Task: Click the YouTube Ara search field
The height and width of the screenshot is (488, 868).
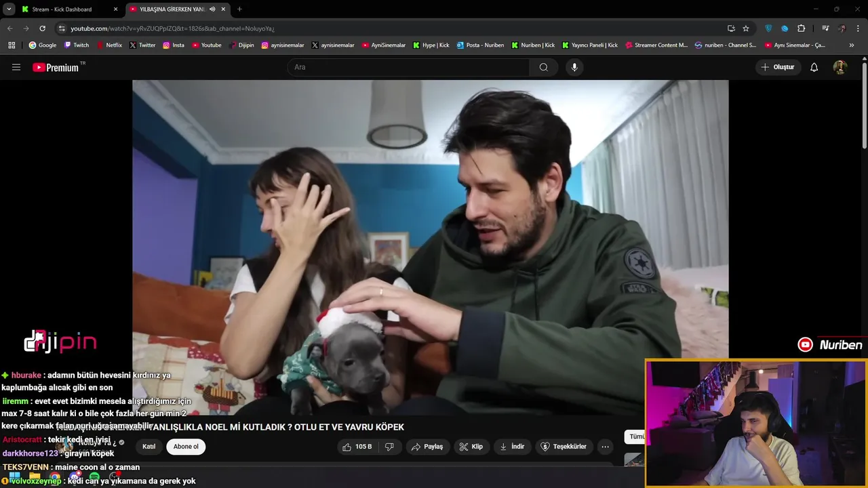Action: click(x=408, y=67)
